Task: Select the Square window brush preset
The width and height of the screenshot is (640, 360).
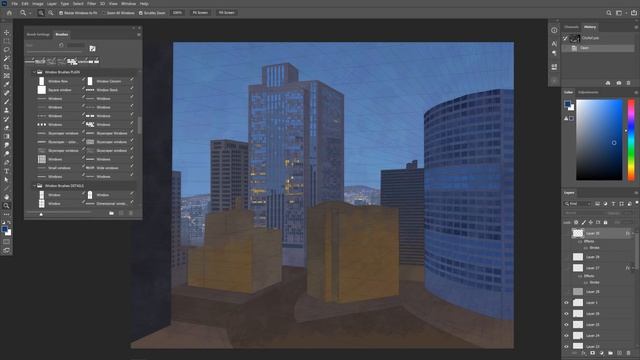Action: tap(60, 90)
